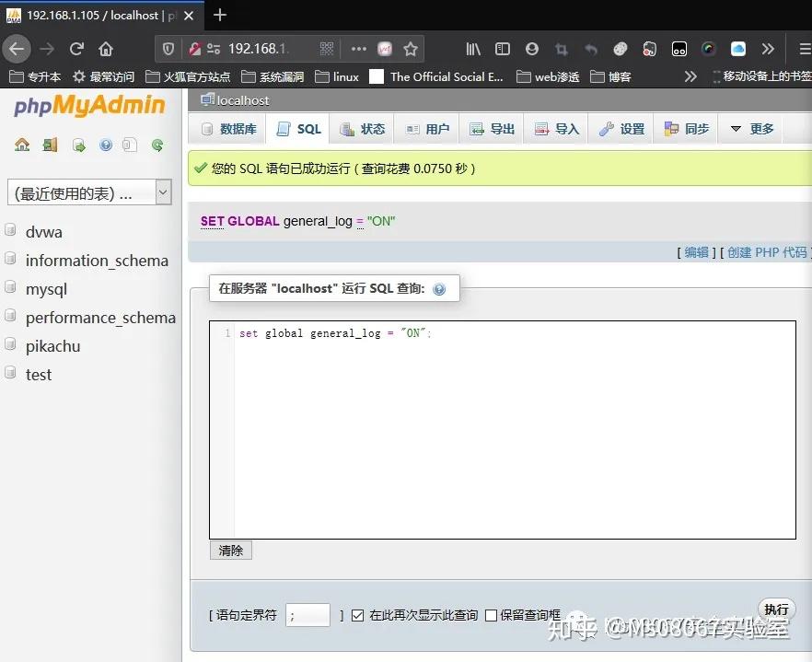Switch to the 状态 (Status) tab
Screen dimensions: 812x662
coord(363,129)
